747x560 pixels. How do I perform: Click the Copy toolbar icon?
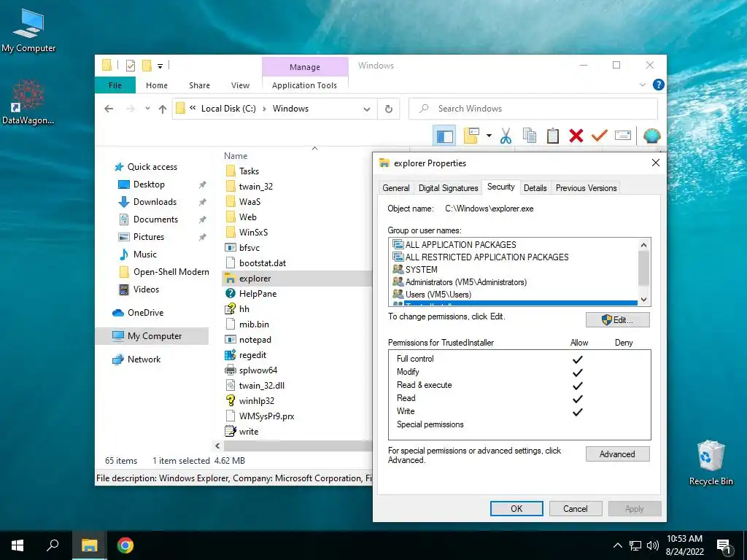530,136
